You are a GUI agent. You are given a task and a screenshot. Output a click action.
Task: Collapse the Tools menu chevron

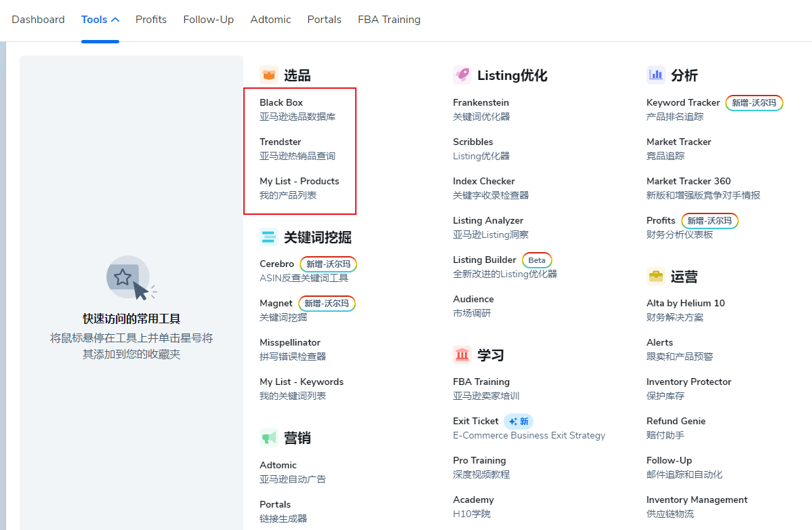click(114, 19)
